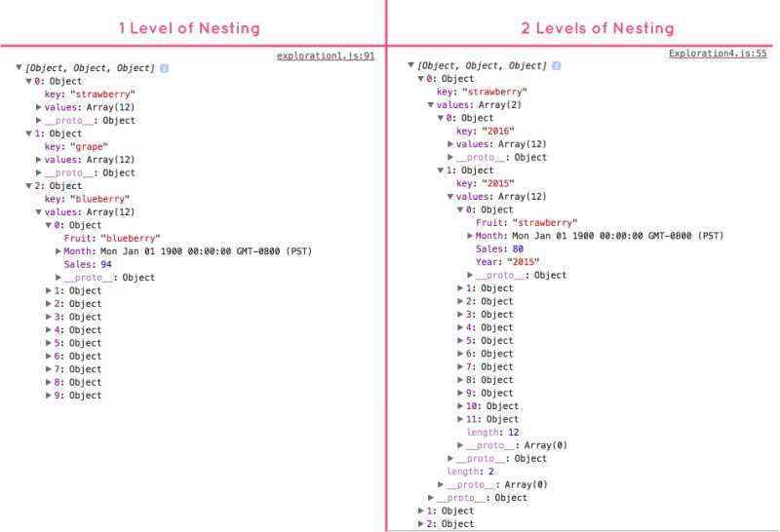Expand the 1: Object row just above the right console's bottom row
780x532 pixels.
click(x=421, y=511)
